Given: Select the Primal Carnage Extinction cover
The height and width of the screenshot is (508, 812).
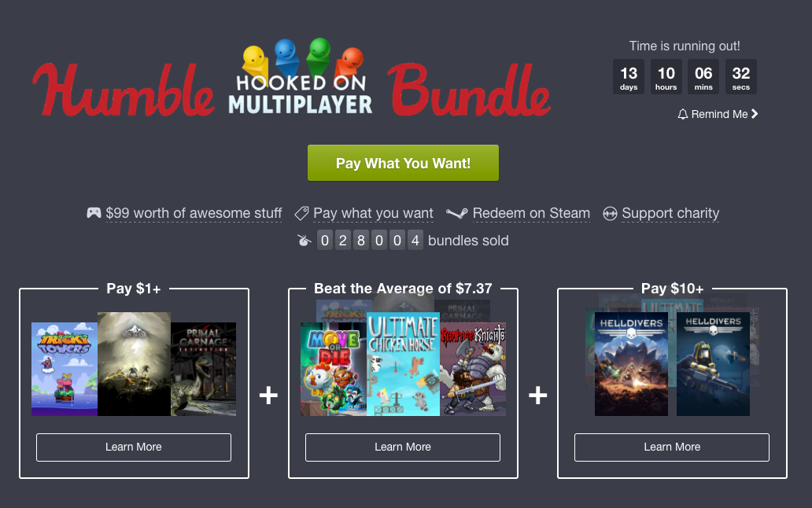Looking at the screenshot, I should click(204, 369).
